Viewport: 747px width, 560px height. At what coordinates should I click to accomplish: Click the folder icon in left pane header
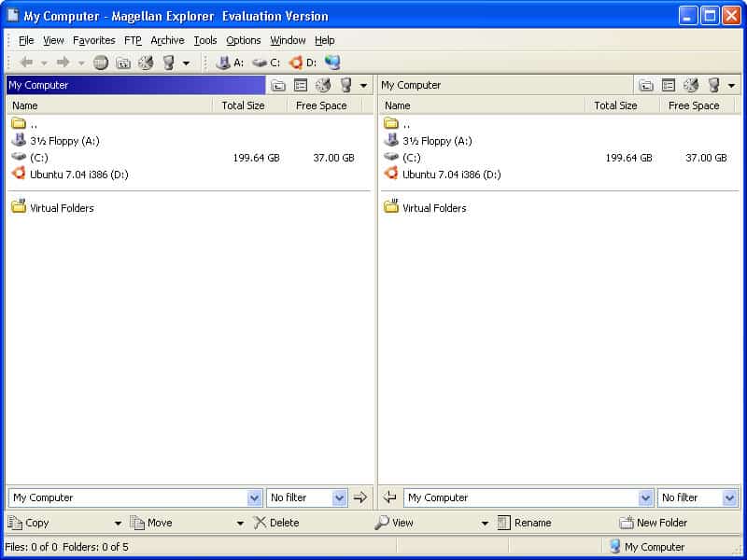click(x=278, y=85)
